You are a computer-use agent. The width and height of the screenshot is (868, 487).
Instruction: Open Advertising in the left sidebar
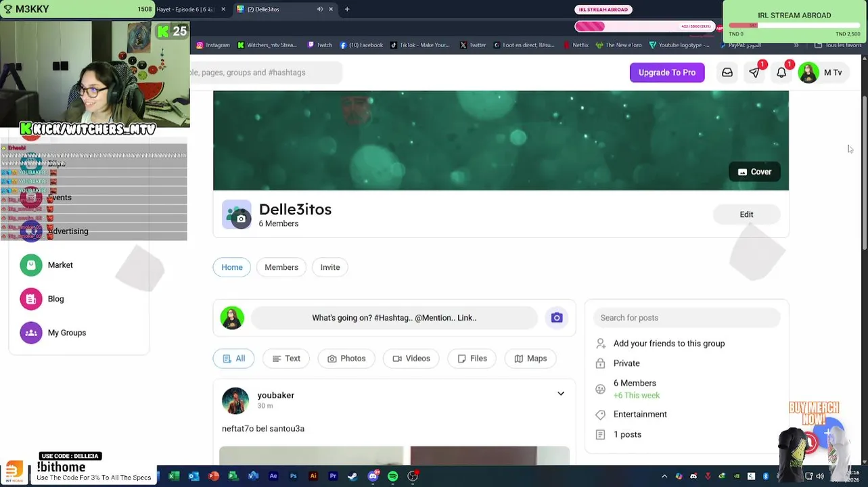pos(68,231)
